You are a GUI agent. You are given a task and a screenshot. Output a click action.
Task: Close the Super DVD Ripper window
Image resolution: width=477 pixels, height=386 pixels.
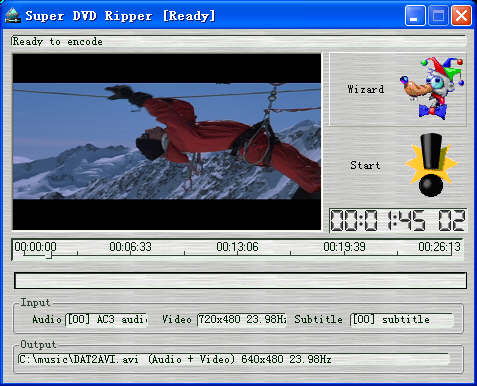pos(461,16)
